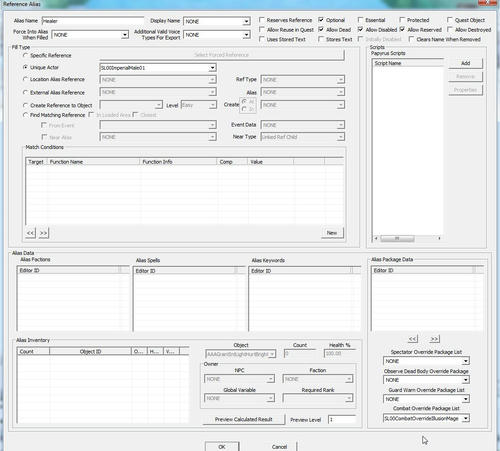
Task: Click the previous arrows under Match Conditions
Action: tap(30, 233)
